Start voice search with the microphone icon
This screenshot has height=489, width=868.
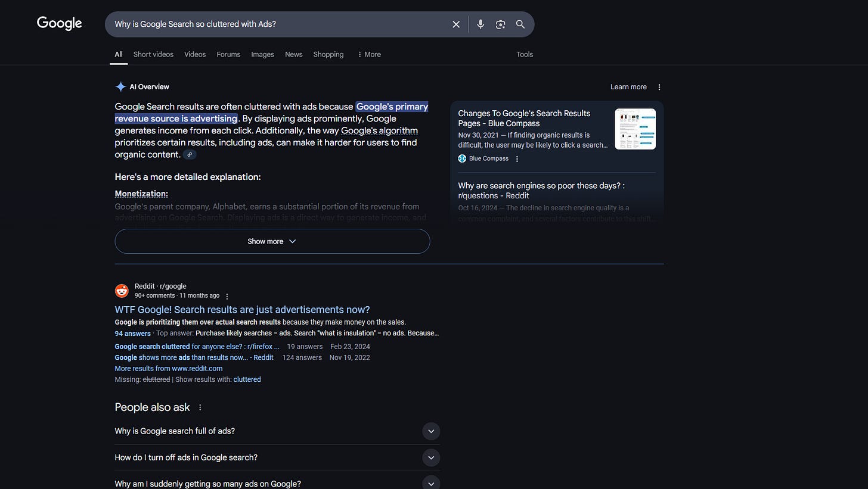[480, 24]
